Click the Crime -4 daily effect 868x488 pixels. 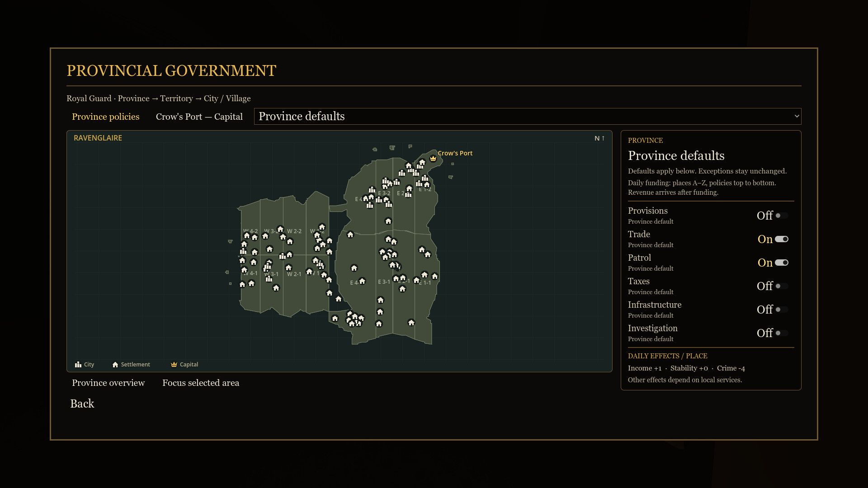pyautogui.click(x=731, y=368)
